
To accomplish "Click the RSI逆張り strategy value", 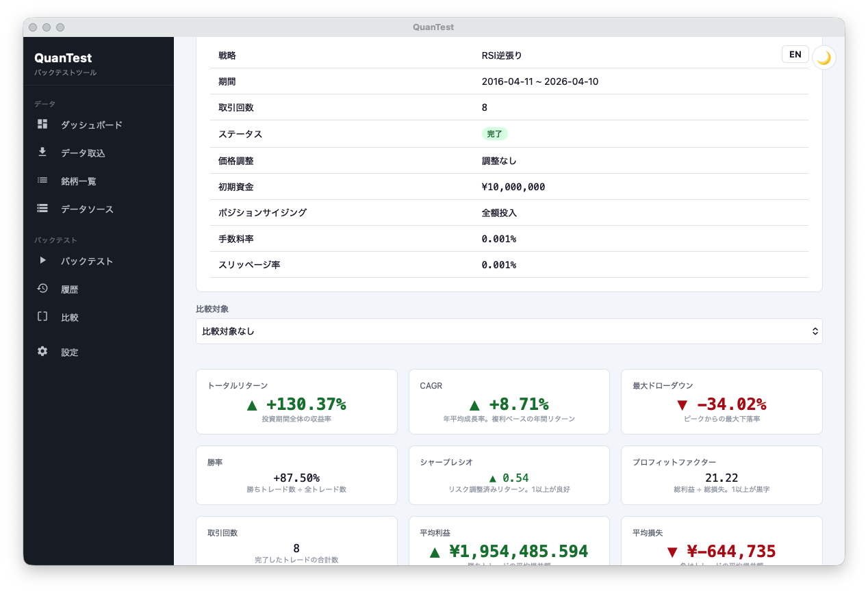I will (x=502, y=55).
